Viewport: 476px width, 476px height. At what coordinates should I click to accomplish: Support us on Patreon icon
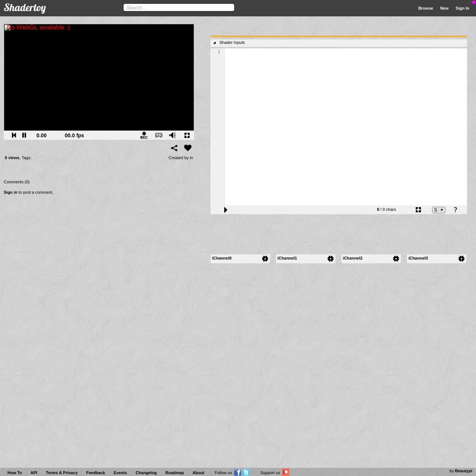click(286, 472)
